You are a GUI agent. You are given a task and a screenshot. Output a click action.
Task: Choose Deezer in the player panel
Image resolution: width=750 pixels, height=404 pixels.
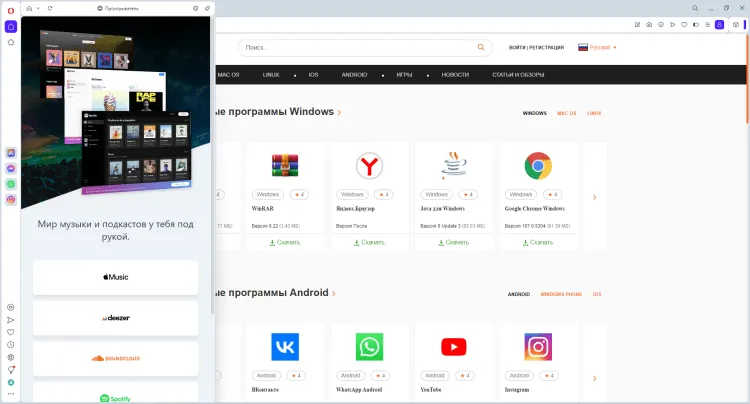point(115,318)
